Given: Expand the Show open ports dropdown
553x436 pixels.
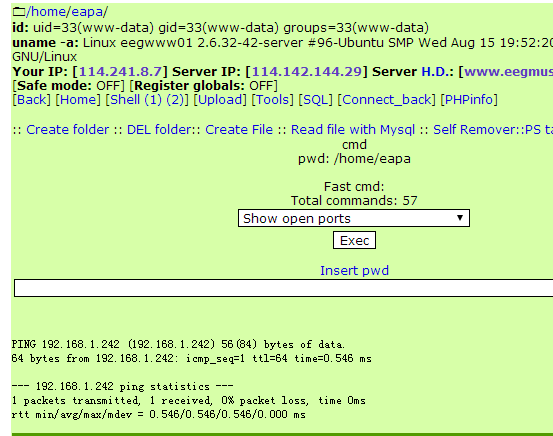Looking at the screenshot, I should (354, 218).
